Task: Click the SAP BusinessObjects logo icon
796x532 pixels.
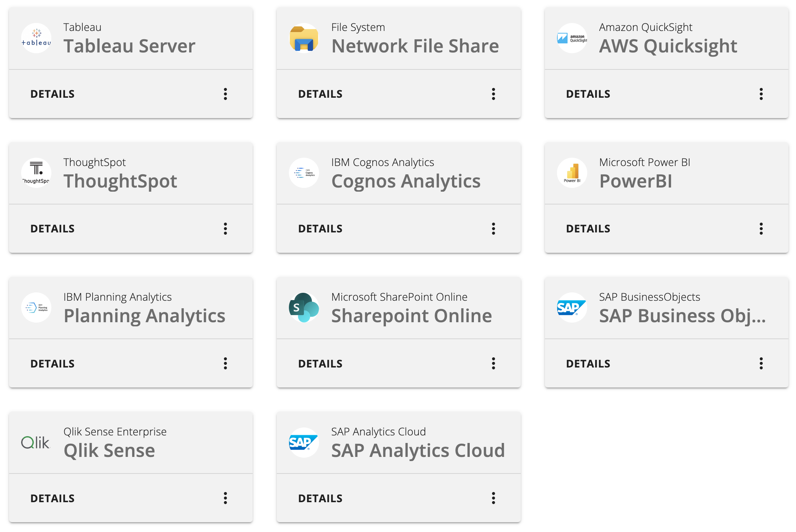Action: [x=572, y=308]
